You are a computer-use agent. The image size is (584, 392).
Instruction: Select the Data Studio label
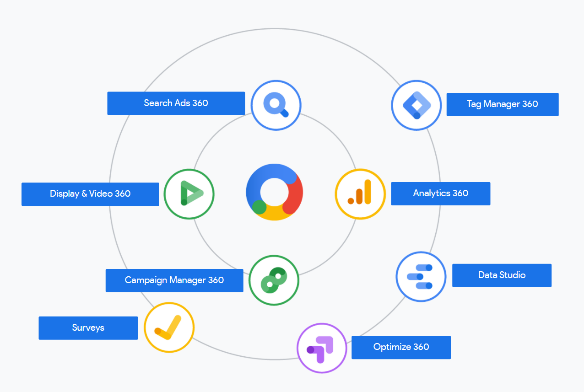(502, 275)
